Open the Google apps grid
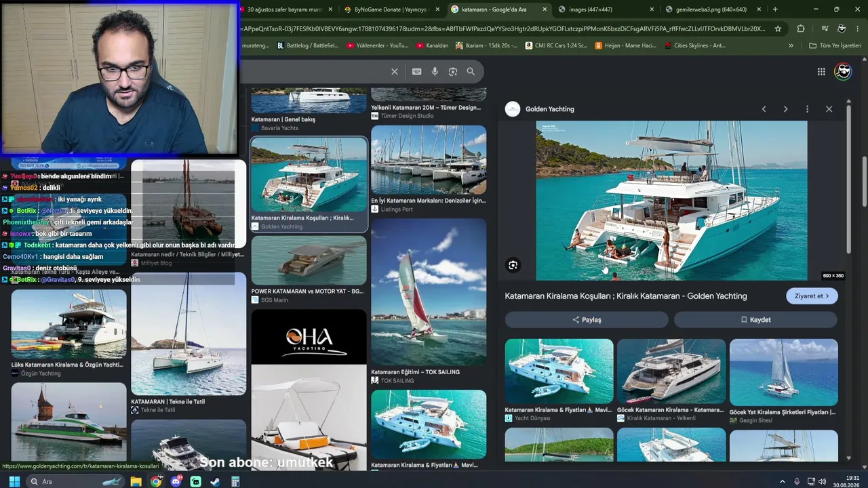868x488 pixels. click(x=821, y=71)
